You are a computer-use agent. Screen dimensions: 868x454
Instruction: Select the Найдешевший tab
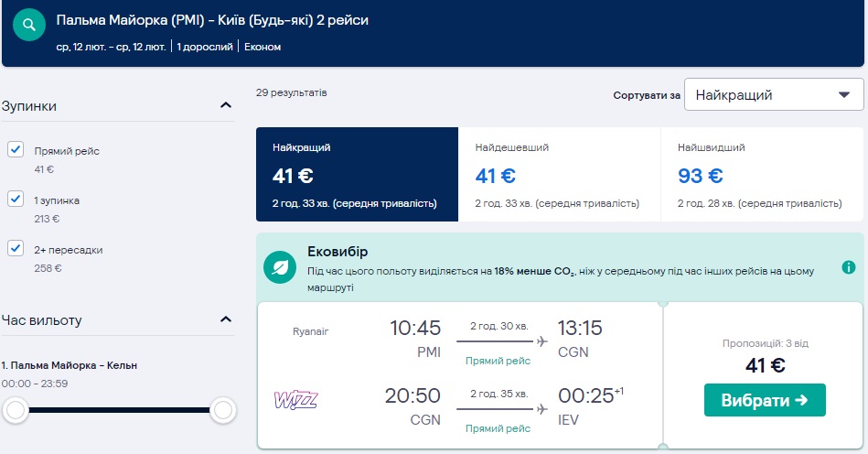click(558, 174)
